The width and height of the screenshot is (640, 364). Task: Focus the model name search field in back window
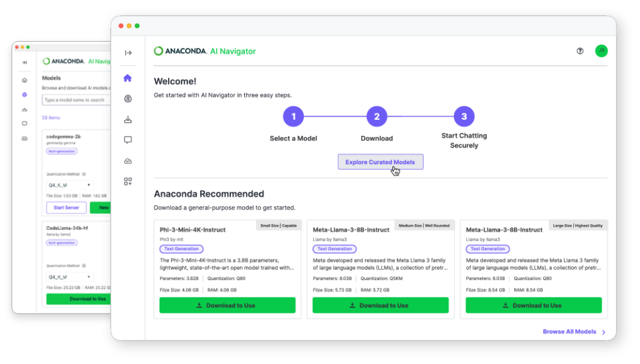point(76,100)
